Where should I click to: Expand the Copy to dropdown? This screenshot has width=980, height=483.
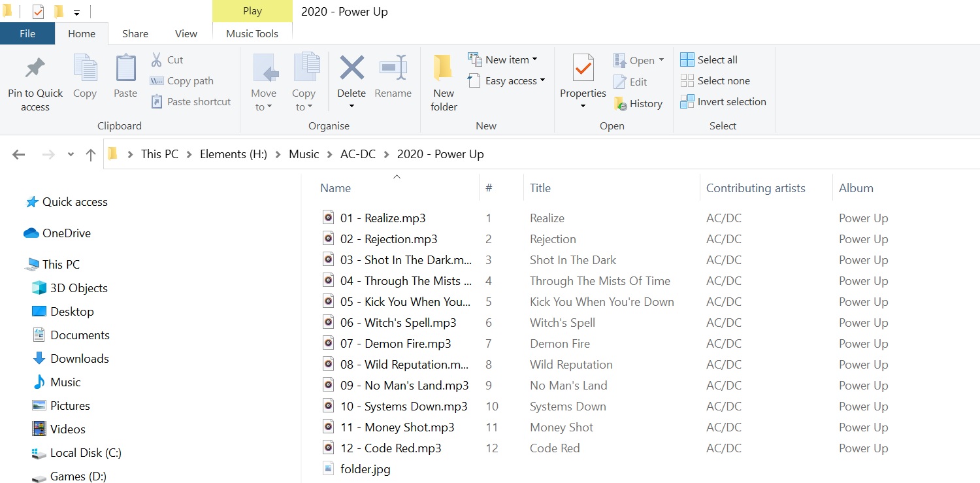[304, 100]
